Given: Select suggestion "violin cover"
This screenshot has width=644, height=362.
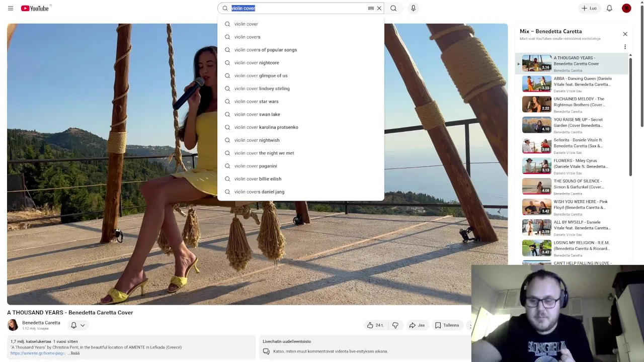Looking at the screenshot, I should (x=301, y=24).
